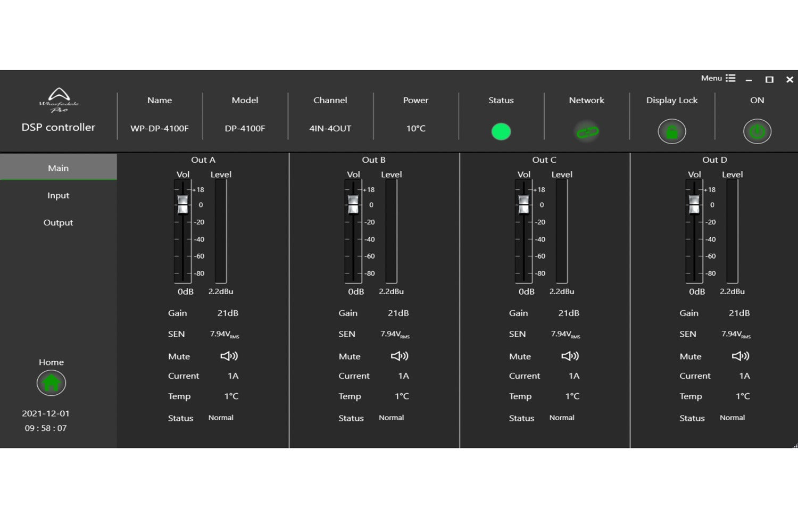Viewport: 798px width, 532px height.
Task: Switch to the Input tab
Action: (59, 195)
